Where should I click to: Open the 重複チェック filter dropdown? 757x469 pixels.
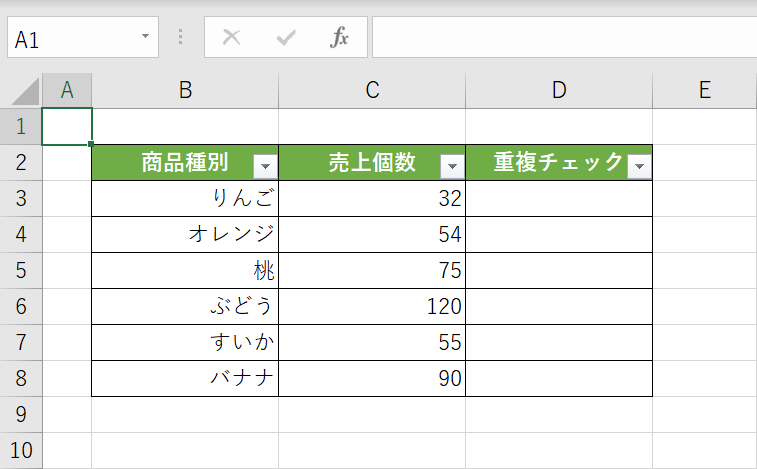(x=639, y=167)
